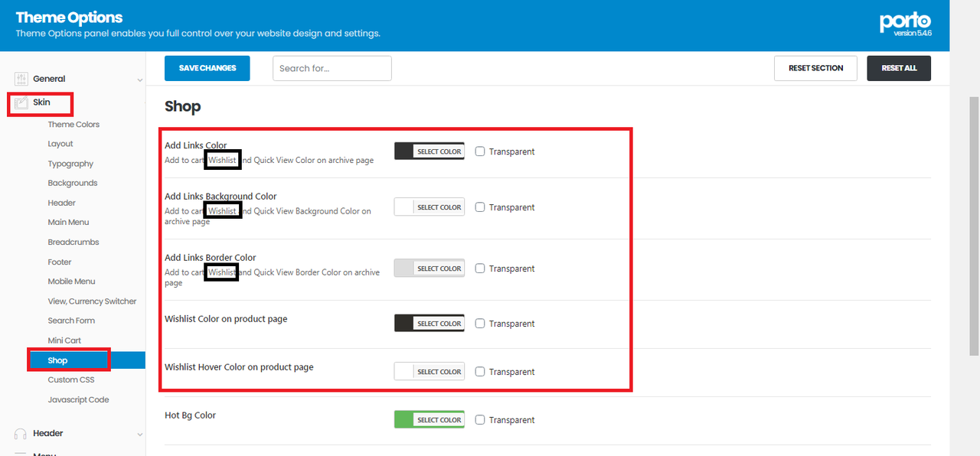Open Footer submenu item
Screen dimensions: 980x456
tap(60, 262)
